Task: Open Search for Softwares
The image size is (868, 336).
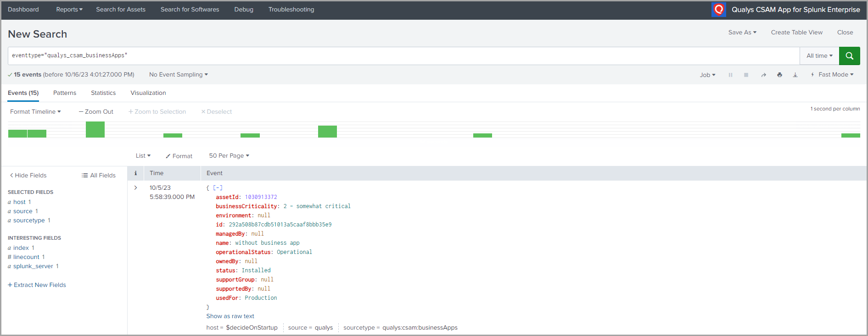Action: [190, 9]
